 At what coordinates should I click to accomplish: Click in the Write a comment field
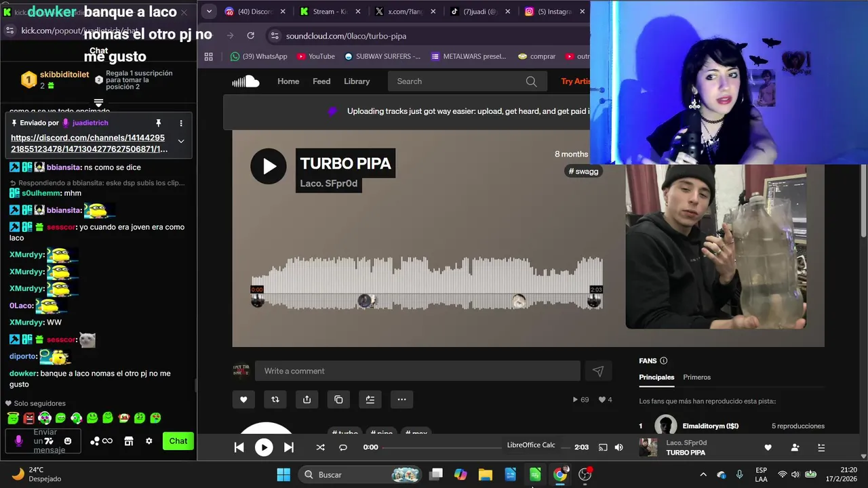point(418,371)
